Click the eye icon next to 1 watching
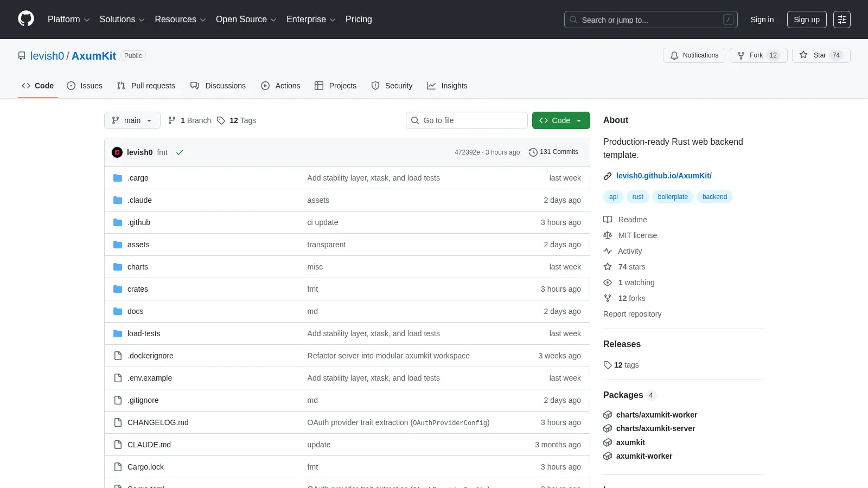This screenshot has width=868, height=488. pos(608,282)
